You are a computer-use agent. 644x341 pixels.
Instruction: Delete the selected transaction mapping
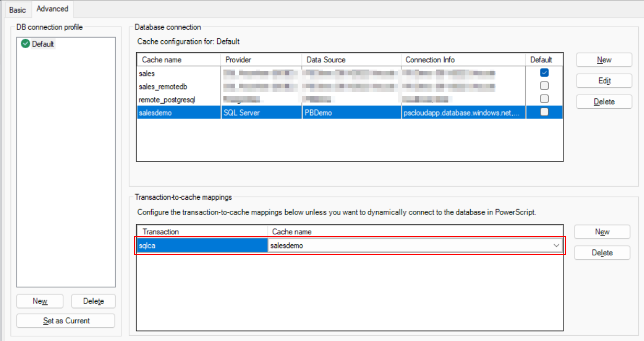click(602, 253)
